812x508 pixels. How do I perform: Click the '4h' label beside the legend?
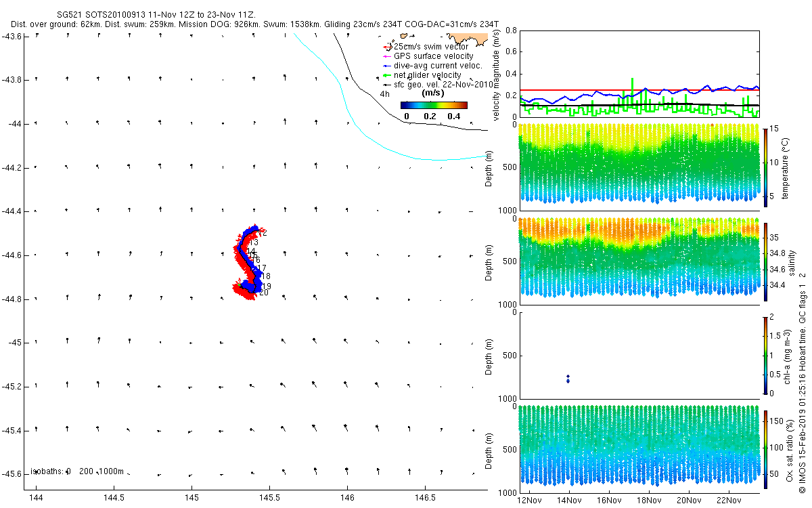point(385,94)
